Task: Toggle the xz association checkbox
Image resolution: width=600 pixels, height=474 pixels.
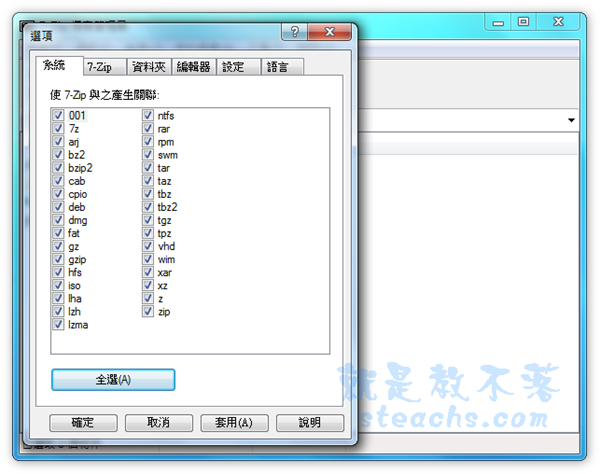Action: 148,285
